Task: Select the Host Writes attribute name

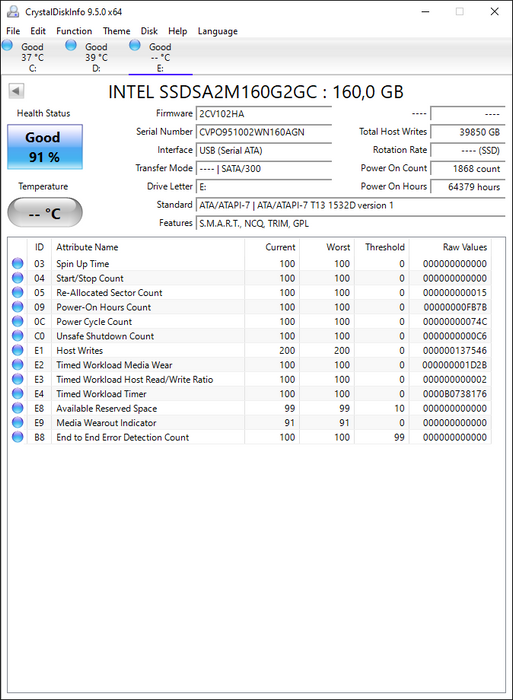Action: (x=79, y=350)
